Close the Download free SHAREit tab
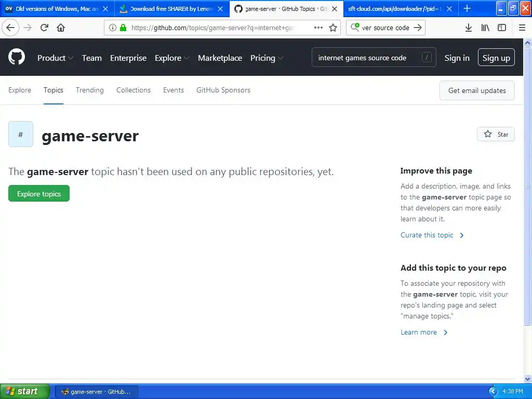The width and height of the screenshot is (532, 399). [220, 9]
